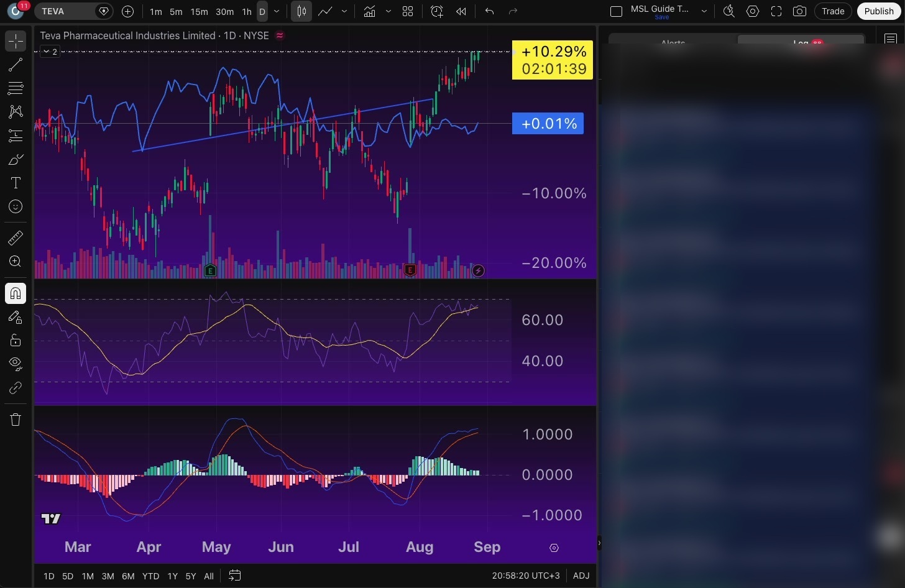Select the text annotation tool

coord(16,183)
